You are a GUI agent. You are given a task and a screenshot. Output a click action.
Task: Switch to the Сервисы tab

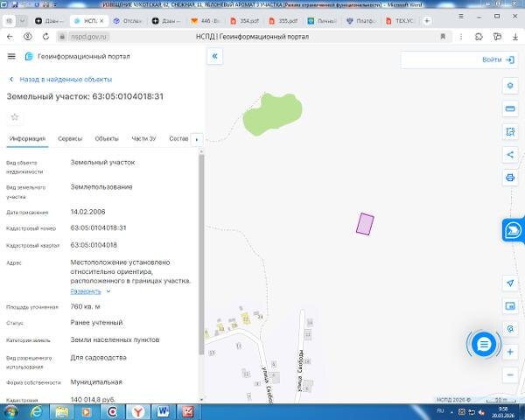click(x=70, y=138)
